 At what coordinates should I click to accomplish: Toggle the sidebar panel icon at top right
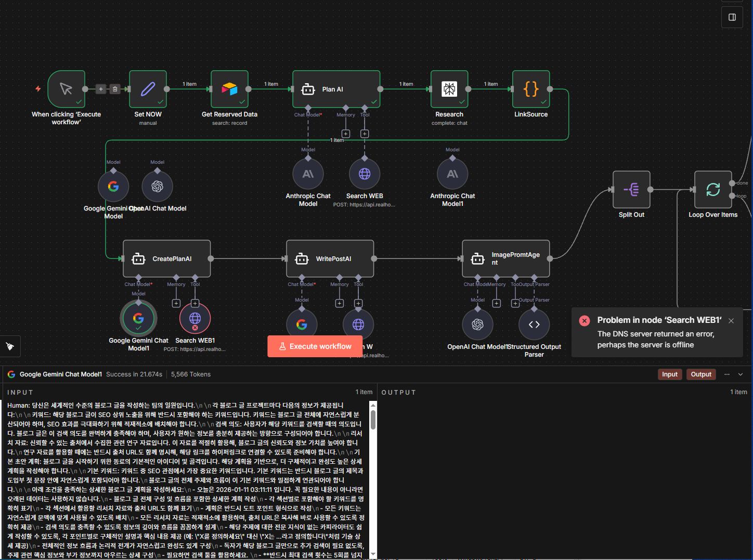(x=732, y=17)
